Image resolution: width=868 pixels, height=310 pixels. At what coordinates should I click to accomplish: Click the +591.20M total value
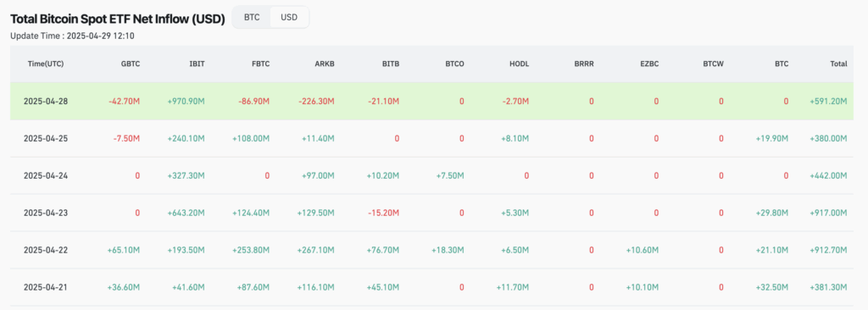828,102
